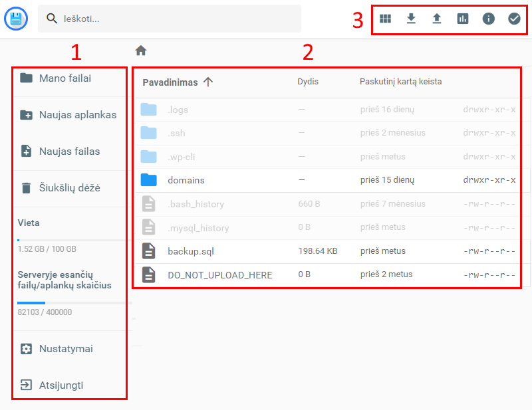Click the info icon in toolbar
Image resolution: width=532 pixels, height=410 pixels.
[488, 19]
